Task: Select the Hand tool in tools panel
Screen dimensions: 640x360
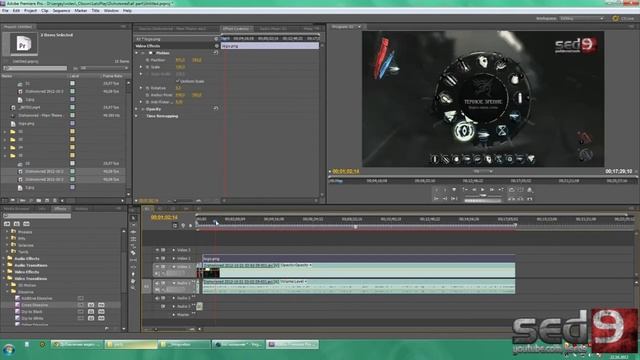Action: point(133,281)
